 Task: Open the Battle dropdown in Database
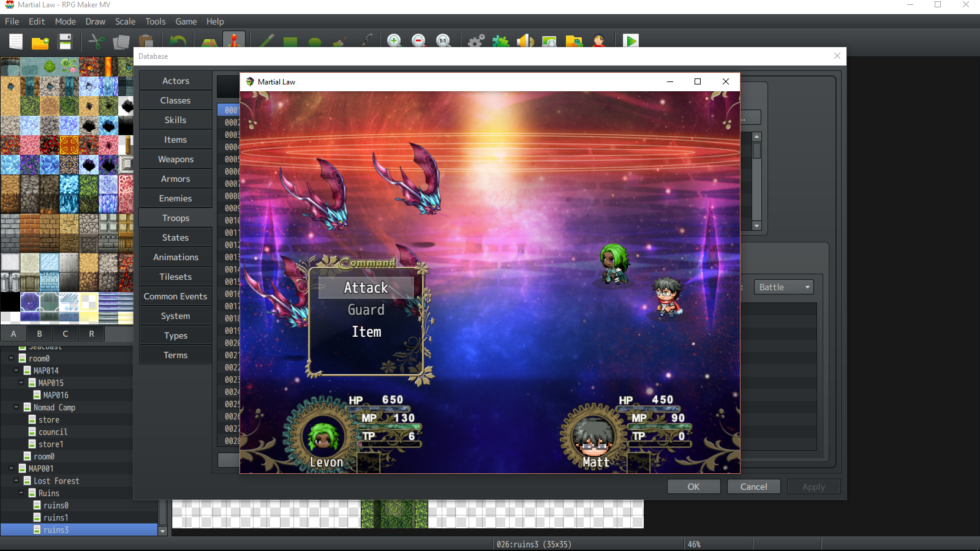783,287
